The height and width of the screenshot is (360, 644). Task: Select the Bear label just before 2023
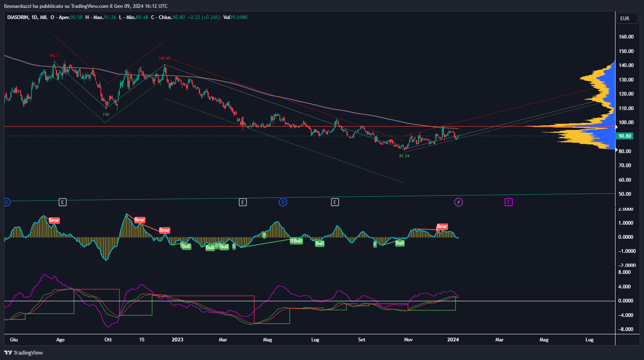tap(165, 230)
